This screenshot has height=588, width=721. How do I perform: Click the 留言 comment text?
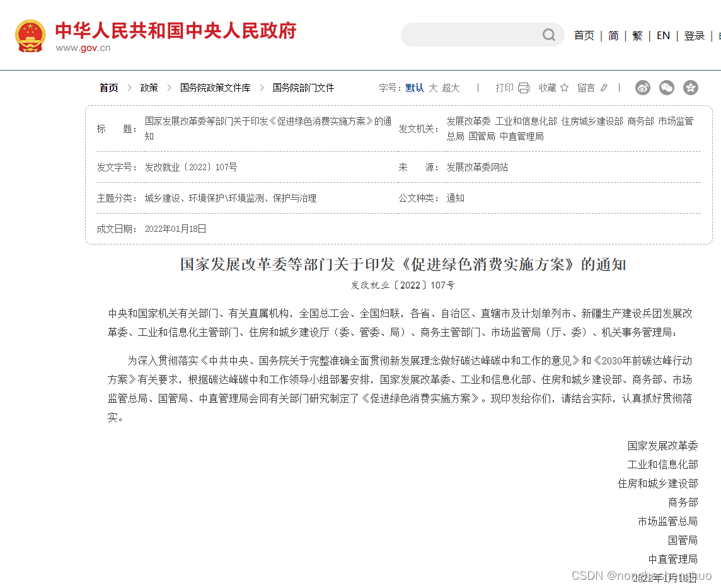click(x=586, y=88)
